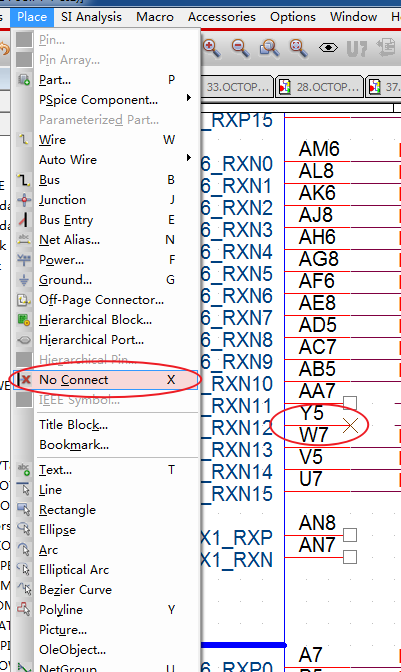Click pin number V5 label

(311, 457)
